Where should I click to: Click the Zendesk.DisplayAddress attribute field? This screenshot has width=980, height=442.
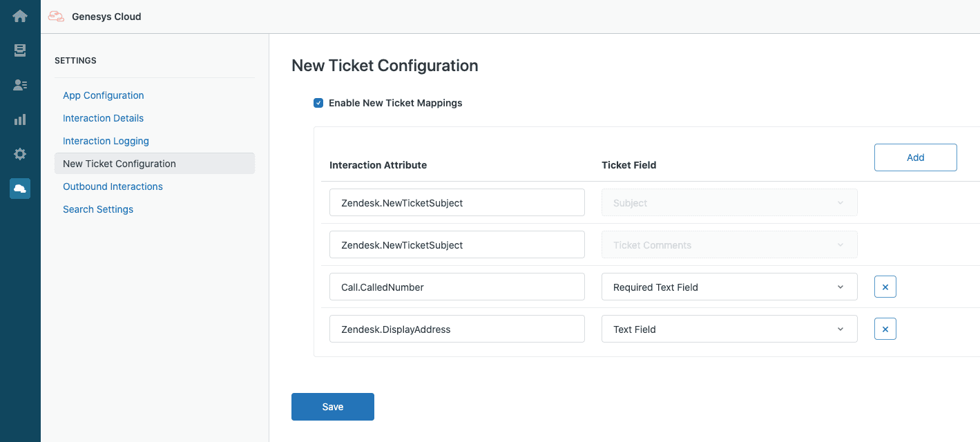pos(457,329)
